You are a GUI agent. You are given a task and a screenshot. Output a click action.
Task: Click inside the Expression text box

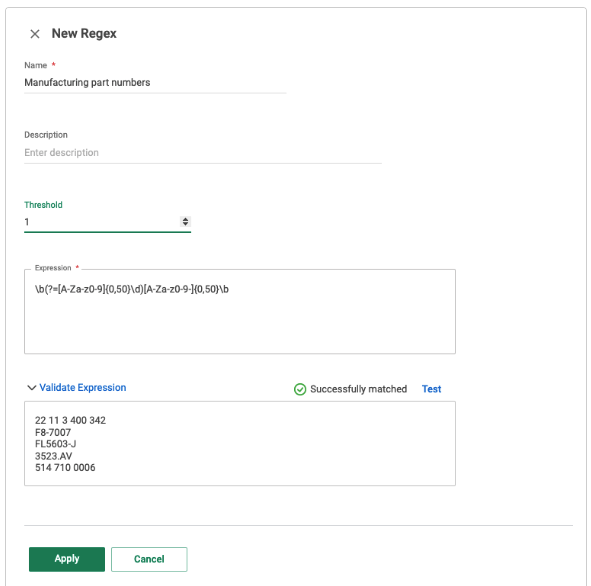click(240, 311)
